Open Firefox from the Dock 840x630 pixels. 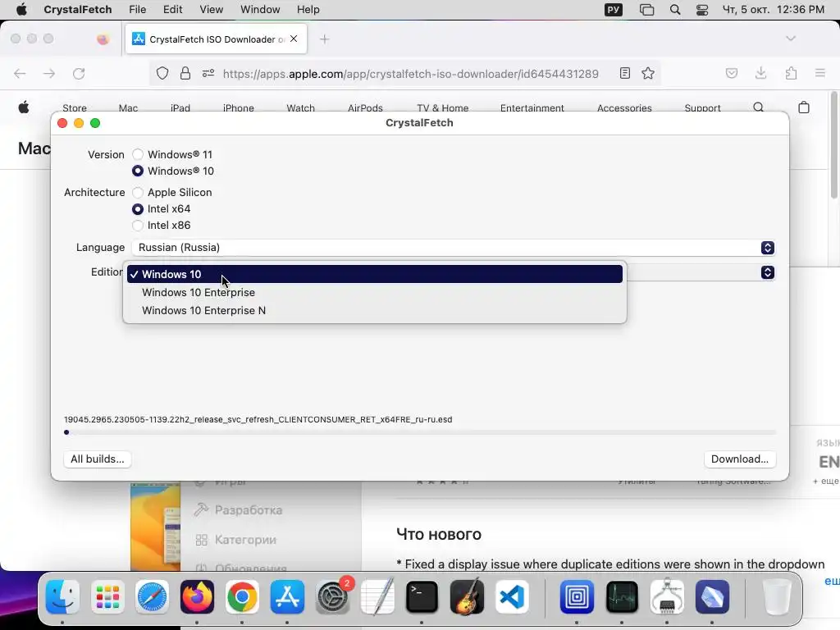(197, 597)
